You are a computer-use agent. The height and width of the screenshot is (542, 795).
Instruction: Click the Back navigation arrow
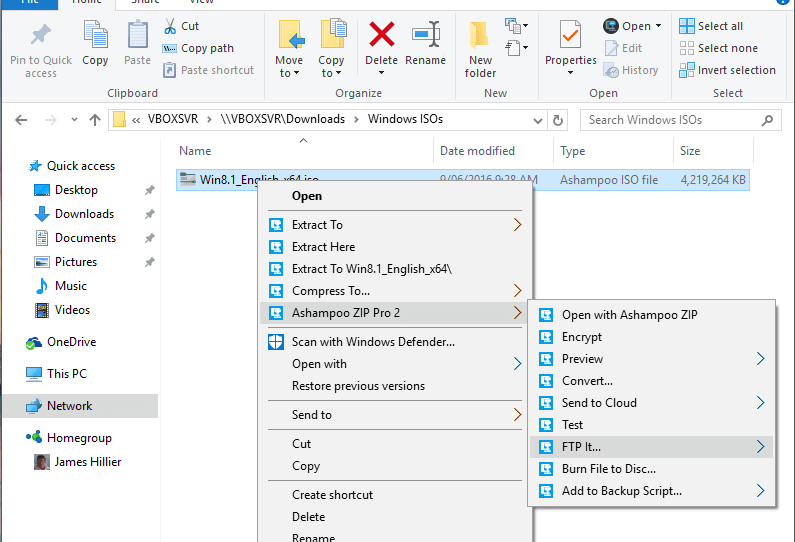pyautogui.click(x=21, y=120)
